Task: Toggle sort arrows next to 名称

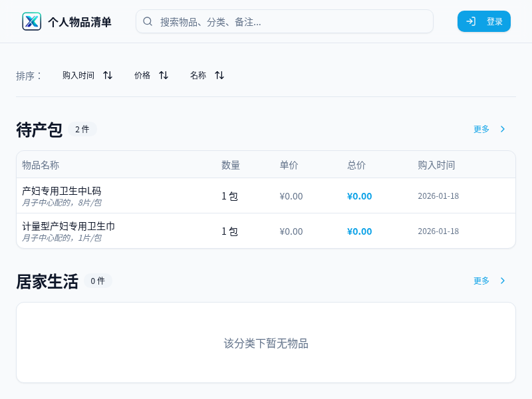Action: pos(219,75)
